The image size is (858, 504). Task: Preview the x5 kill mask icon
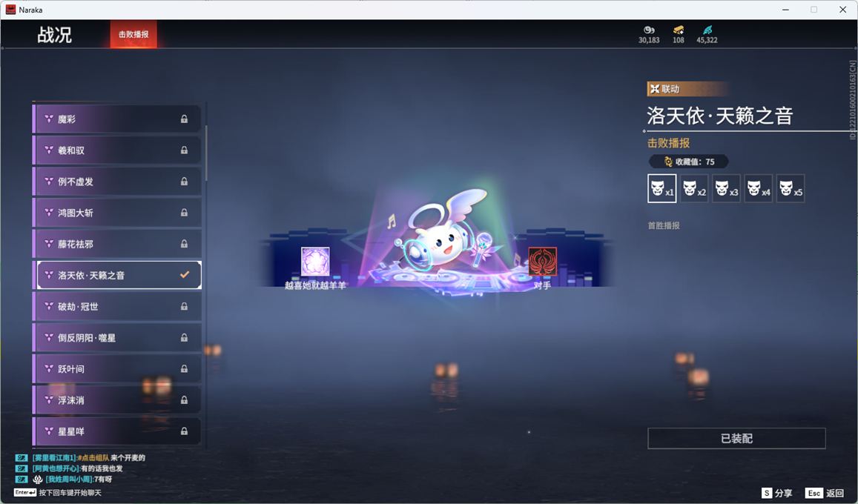pyautogui.click(x=791, y=188)
